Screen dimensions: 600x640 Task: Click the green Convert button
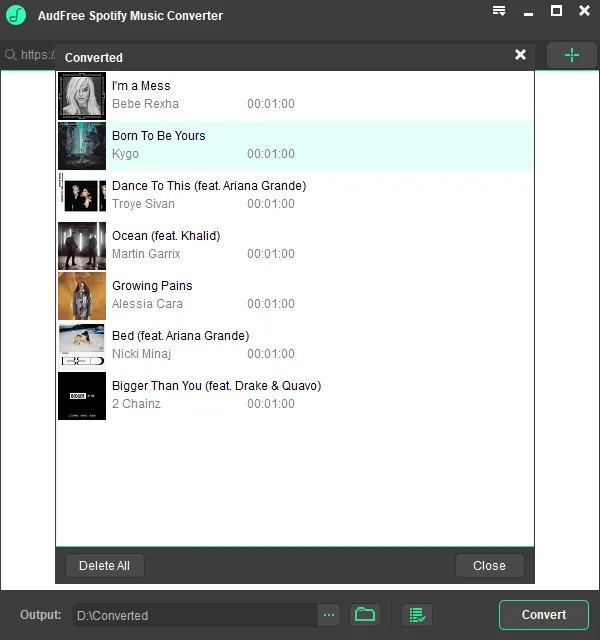543,614
